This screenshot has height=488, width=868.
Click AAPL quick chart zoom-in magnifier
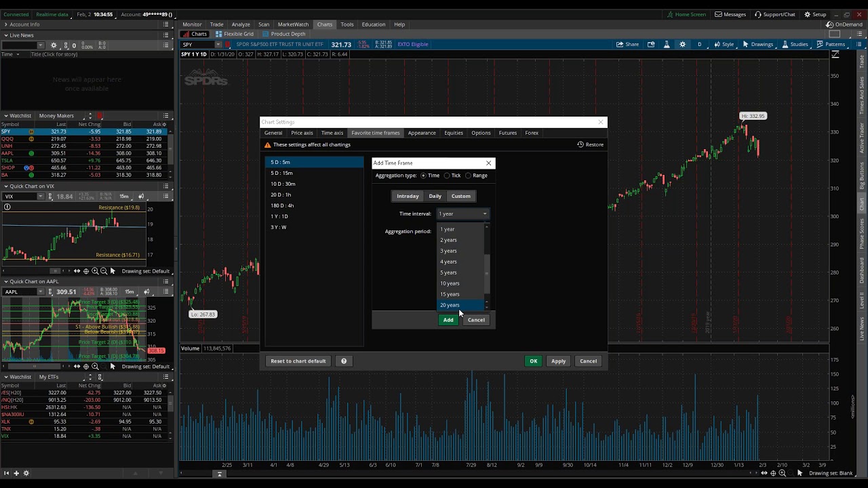pos(94,367)
